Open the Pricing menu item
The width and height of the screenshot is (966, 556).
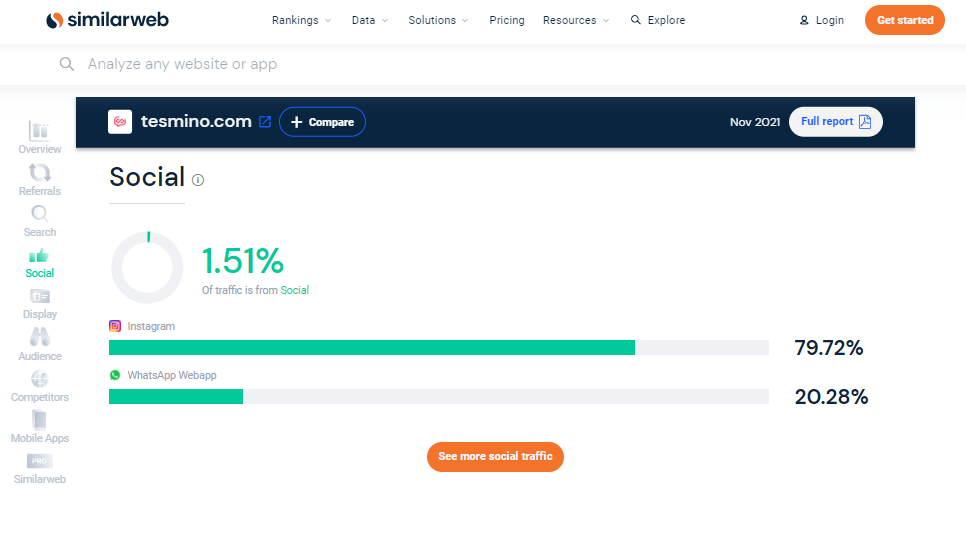507,20
